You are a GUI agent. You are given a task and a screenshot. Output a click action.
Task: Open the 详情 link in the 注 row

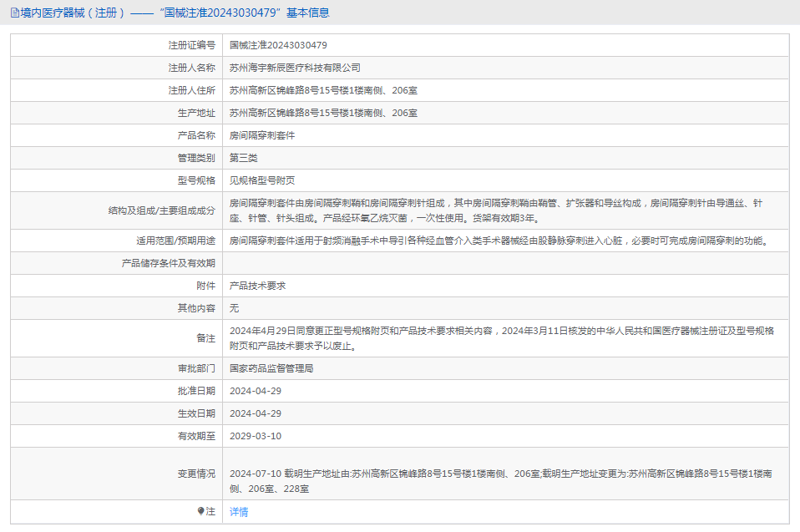[x=239, y=512]
